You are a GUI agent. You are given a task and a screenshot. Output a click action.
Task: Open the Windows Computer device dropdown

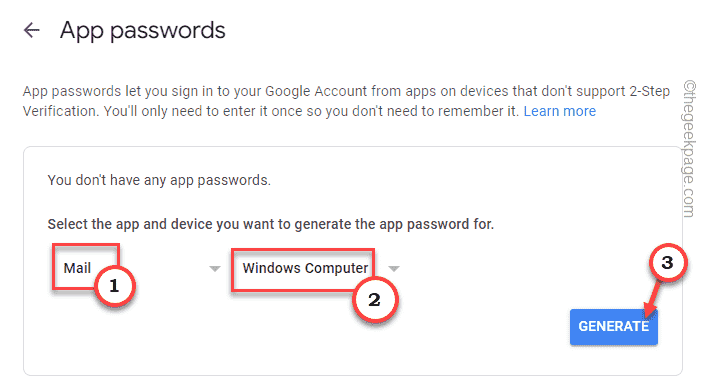click(316, 269)
